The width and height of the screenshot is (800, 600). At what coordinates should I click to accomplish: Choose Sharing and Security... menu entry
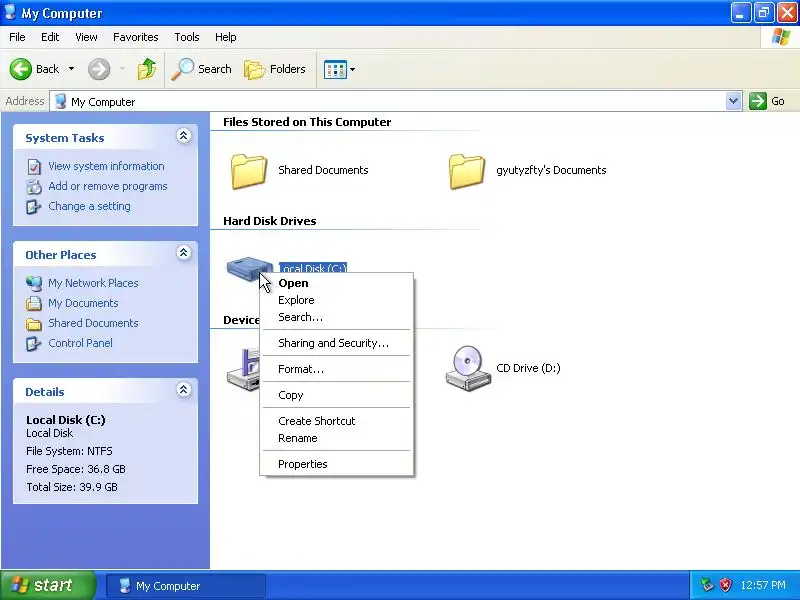[337, 343]
